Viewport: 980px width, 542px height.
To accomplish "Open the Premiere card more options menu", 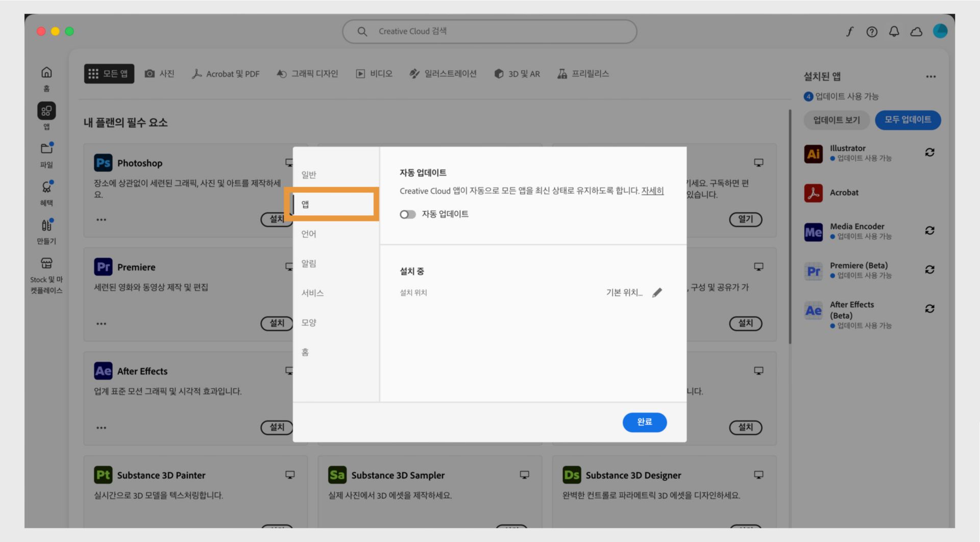I will [102, 324].
